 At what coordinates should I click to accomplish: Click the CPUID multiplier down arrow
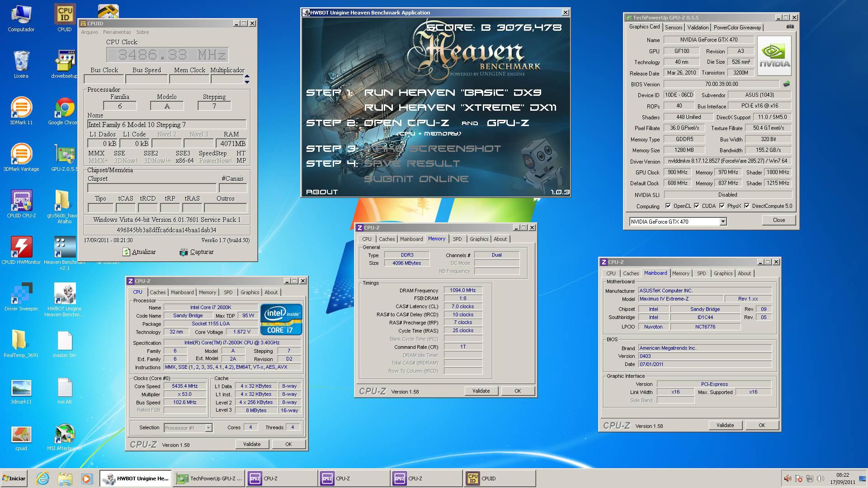[x=247, y=82]
